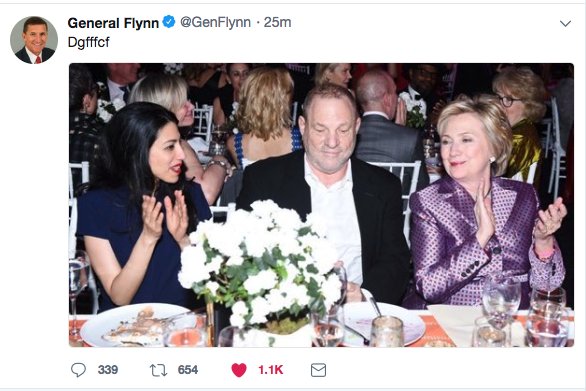Open the @GenFlynn handle link

[x=215, y=22]
